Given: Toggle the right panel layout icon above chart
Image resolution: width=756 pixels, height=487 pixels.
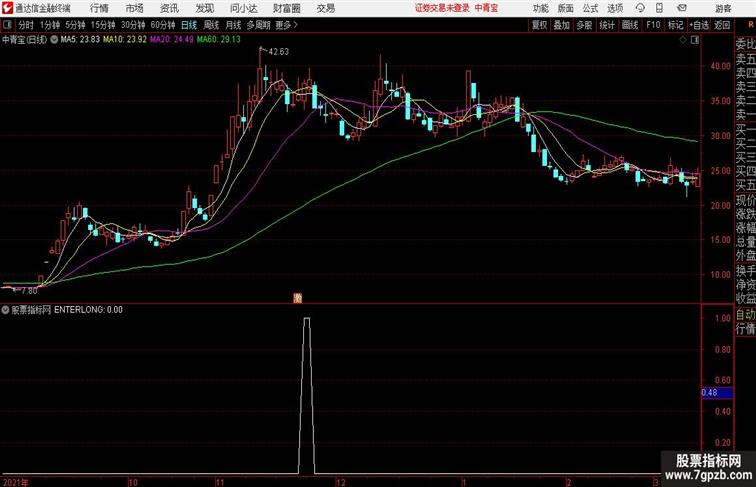Looking at the screenshot, I should pyautogui.click(x=695, y=41).
